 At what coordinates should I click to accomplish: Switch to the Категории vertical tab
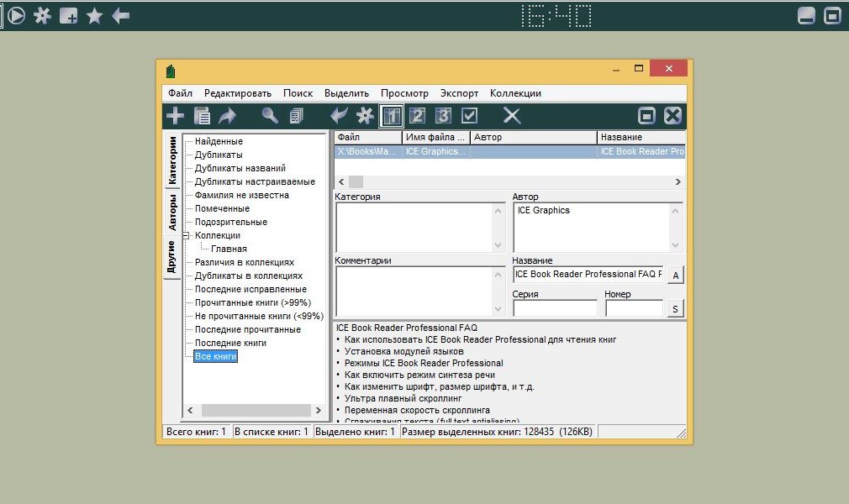pyautogui.click(x=172, y=160)
